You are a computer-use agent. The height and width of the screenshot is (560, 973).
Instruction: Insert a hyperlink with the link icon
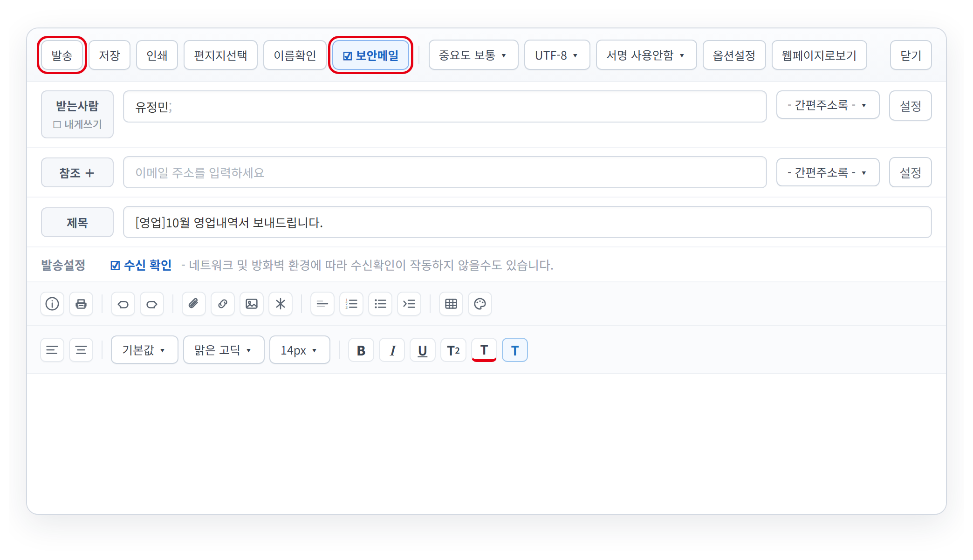coord(223,304)
